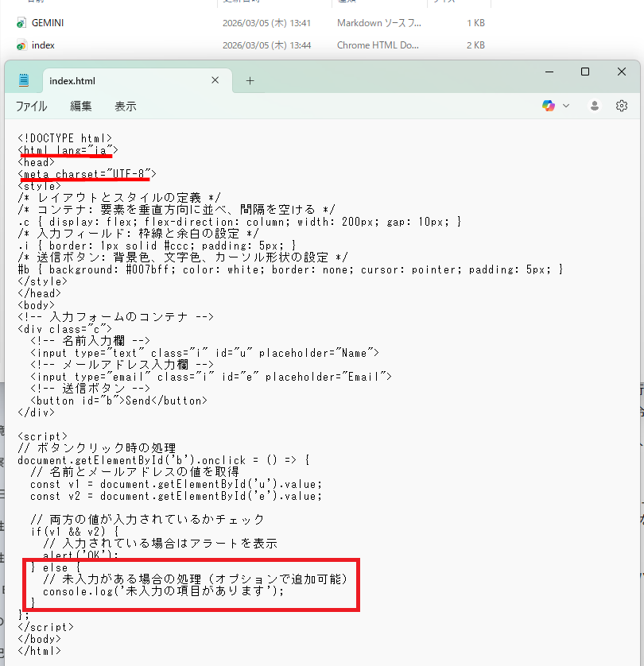Click the #b background: #007bff line
644x666 pixels.
(x=290, y=269)
